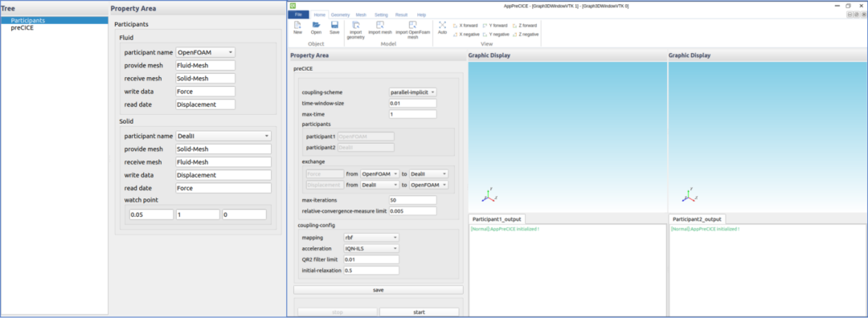
Task: Click Solid write data field 'Displacement'
Action: click(x=223, y=175)
